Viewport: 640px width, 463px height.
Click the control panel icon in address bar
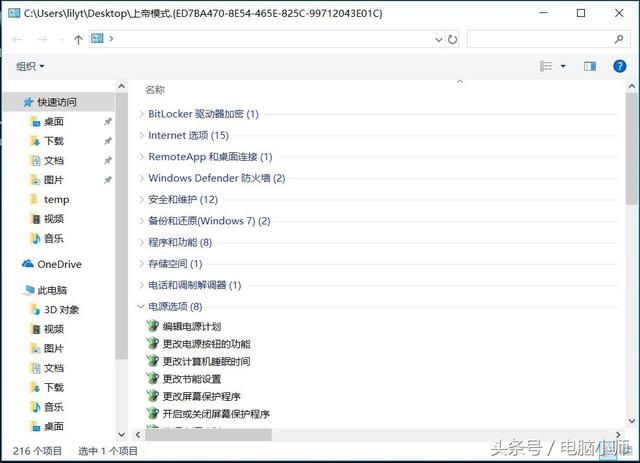click(x=97, y=38)
